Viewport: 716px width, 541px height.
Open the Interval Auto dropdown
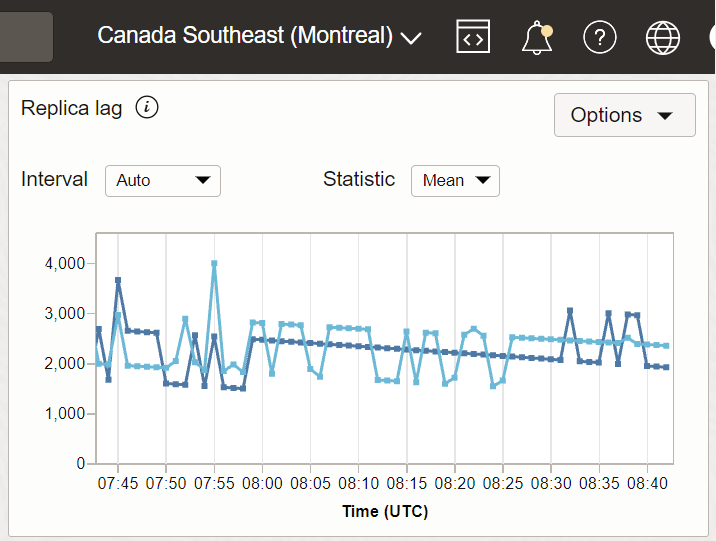tap(162, 180)
